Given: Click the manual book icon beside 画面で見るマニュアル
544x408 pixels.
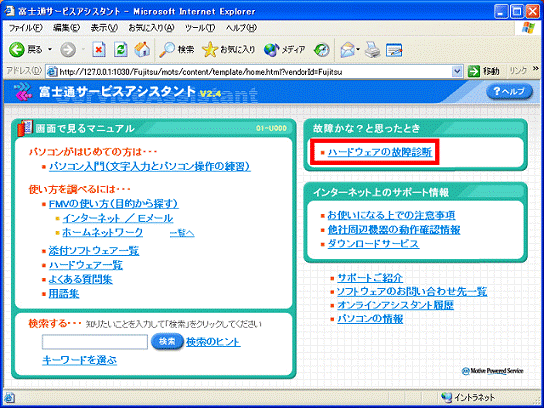Looking at the screenshot, I should [x=25, y=128].
